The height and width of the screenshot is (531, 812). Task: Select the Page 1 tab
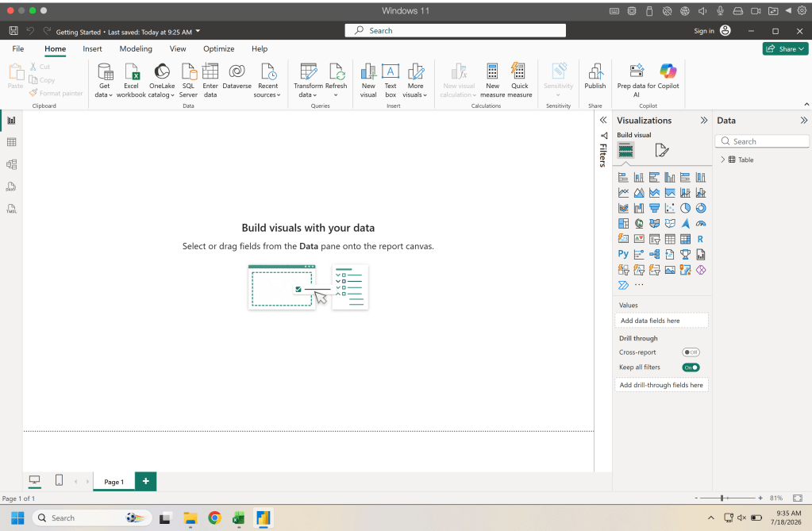(114, 482)
